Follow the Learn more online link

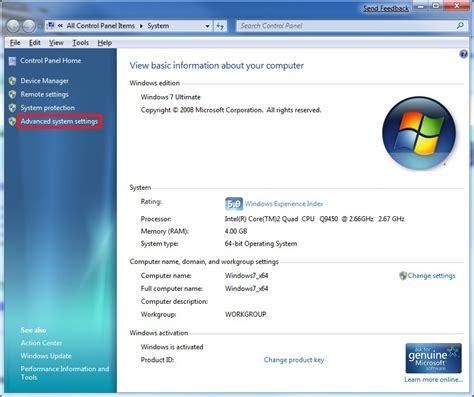pyautogui.click(x=434, y=380)
